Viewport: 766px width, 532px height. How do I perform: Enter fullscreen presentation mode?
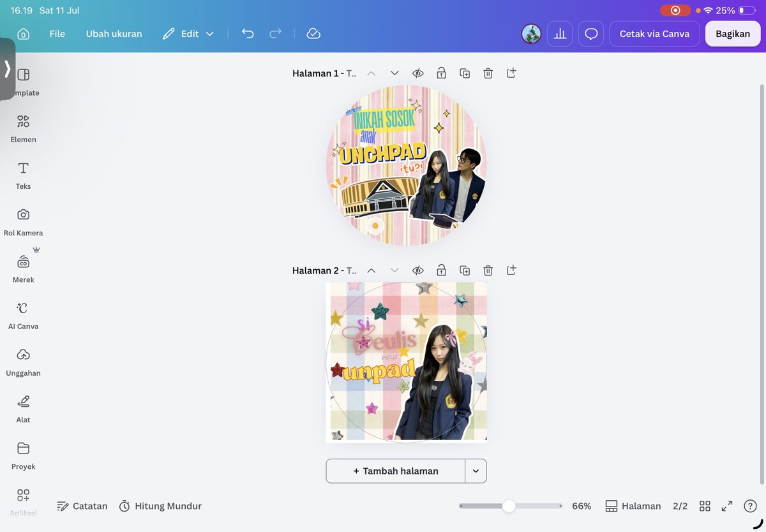pos(727,506)
